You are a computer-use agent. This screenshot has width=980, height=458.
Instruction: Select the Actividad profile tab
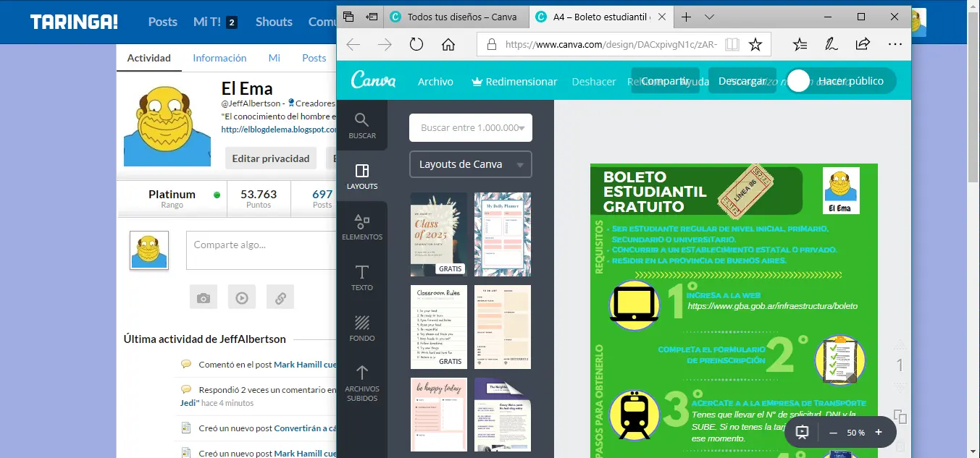[x=149, y=58]
